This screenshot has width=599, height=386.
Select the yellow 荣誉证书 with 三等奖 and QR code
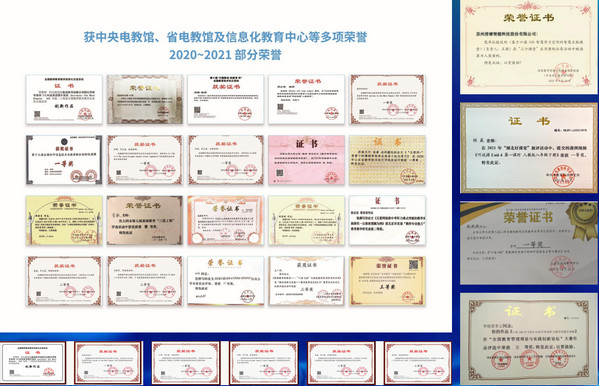[387, 281]
